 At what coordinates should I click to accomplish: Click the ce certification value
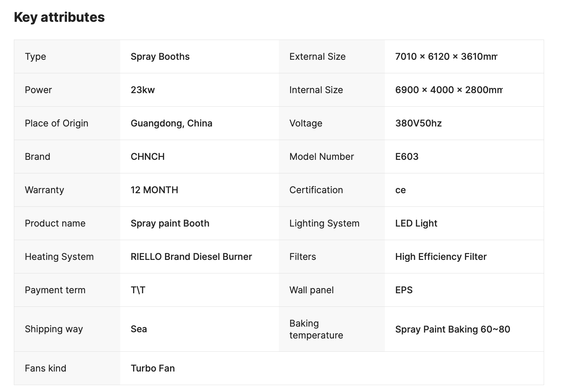400,190
